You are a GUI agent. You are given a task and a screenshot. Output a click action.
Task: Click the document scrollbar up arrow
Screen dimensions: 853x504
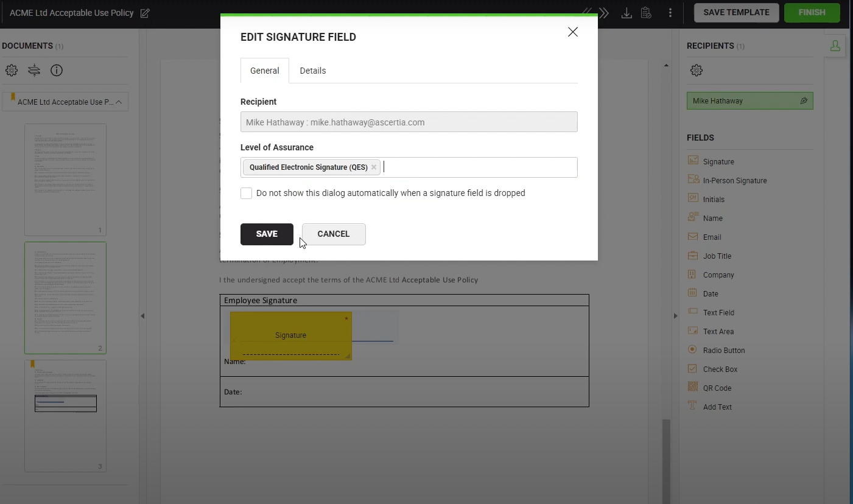pyautogui.click(x=666, y=65)
